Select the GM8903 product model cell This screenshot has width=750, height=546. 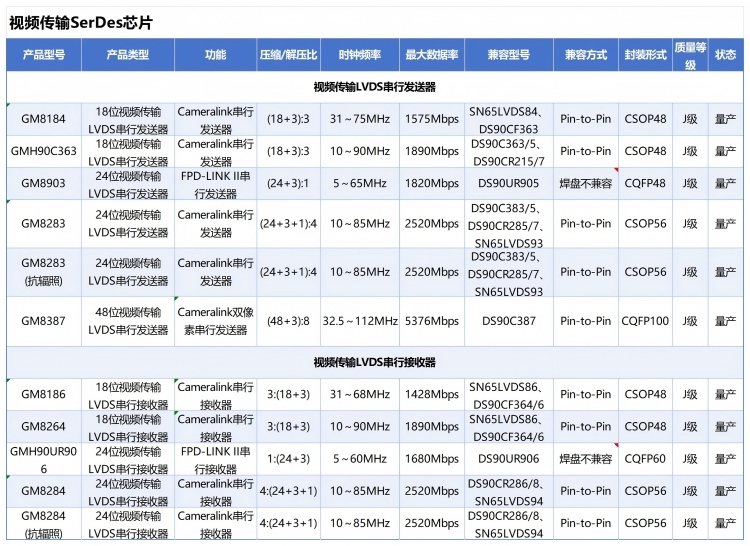pos(43,184)
